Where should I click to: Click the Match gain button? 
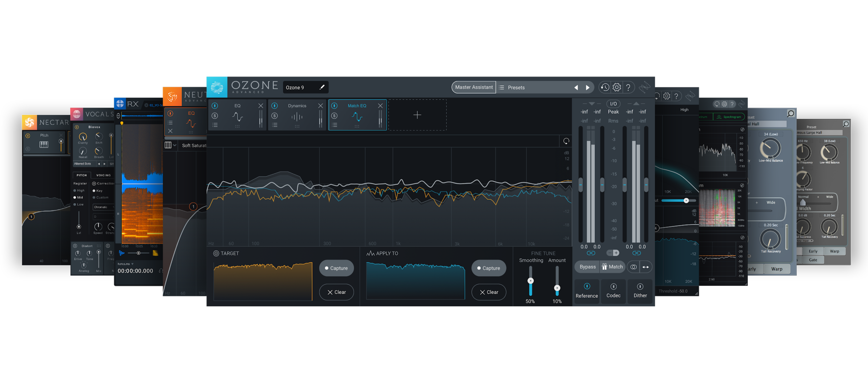[x=612, y=267]
